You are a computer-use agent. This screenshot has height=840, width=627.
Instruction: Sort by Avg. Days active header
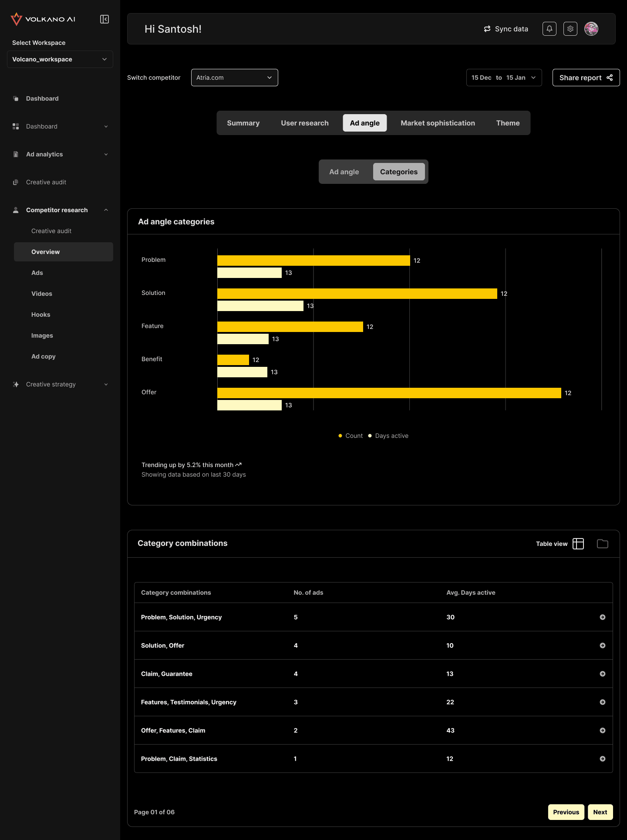pos(471,593)
